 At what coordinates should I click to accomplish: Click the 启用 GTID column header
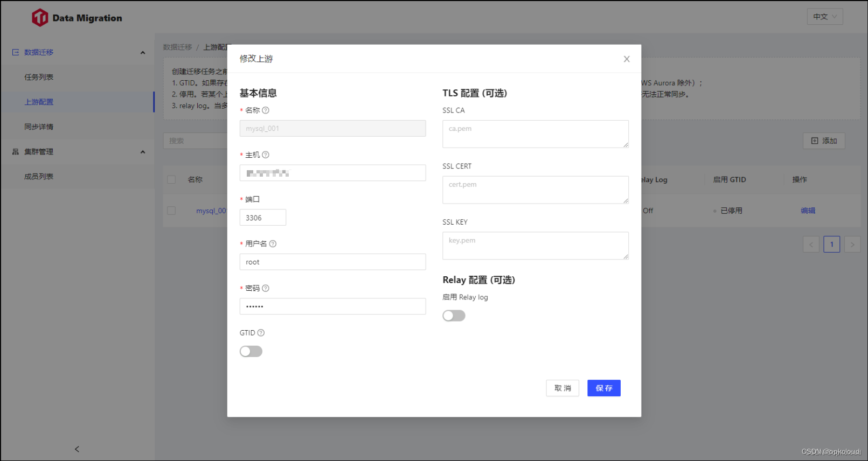click(730, 180)
